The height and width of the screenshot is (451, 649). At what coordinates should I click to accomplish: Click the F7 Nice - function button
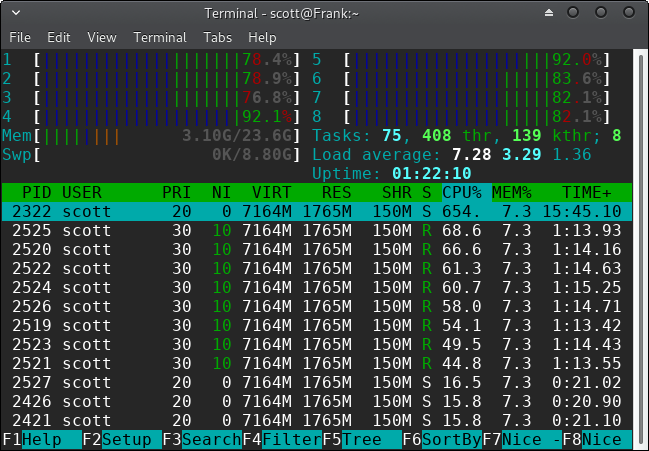tap(522, 439)
